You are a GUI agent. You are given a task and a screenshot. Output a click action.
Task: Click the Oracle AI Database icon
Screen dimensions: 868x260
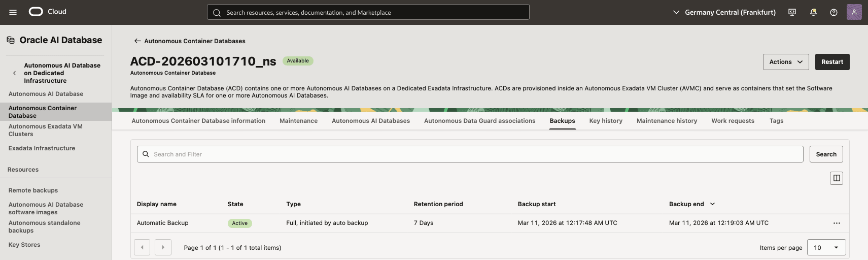(11, 40)
